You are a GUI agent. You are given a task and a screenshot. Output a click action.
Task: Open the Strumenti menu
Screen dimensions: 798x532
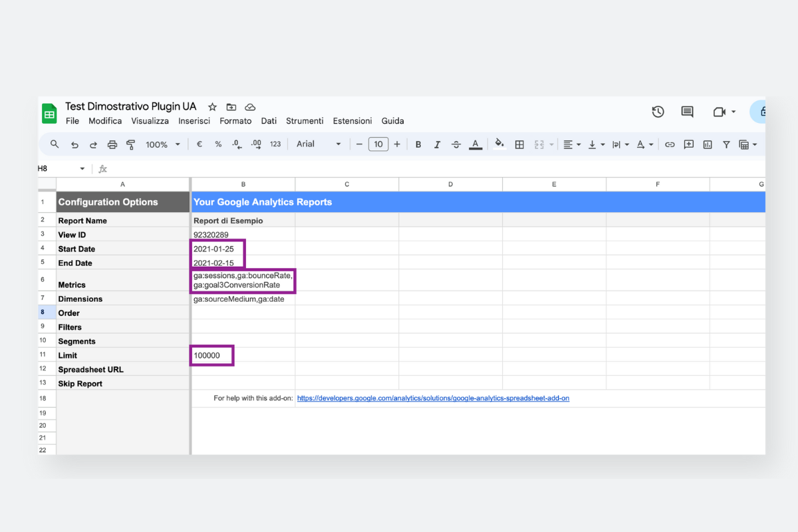tap(305, 121)
